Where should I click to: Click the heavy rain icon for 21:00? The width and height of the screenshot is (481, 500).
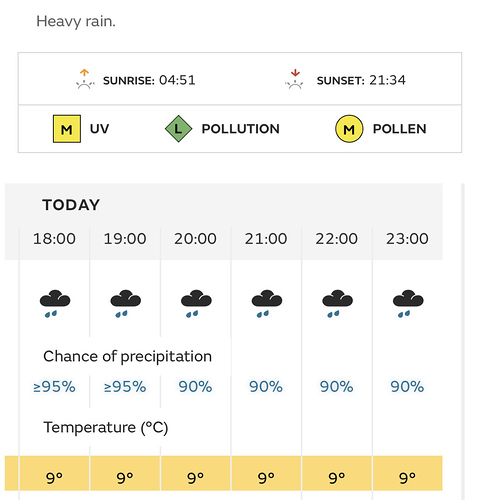pos(267,304)
